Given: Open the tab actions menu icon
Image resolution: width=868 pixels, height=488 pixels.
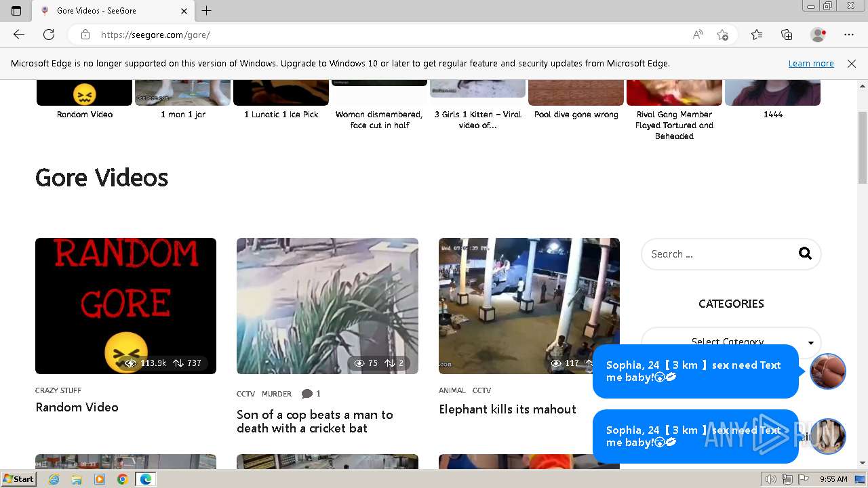Looking at the screenshot, I should pyautogui.click(x=16, y=11).
